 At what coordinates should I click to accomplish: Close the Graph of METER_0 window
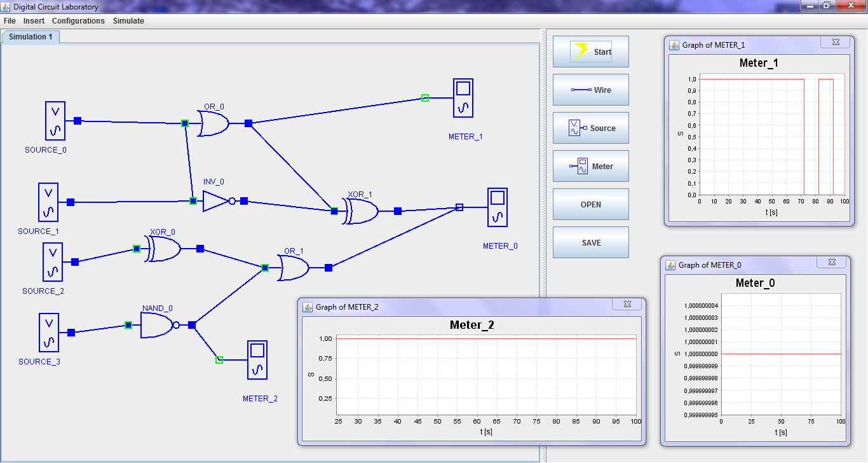pos(831,262)
